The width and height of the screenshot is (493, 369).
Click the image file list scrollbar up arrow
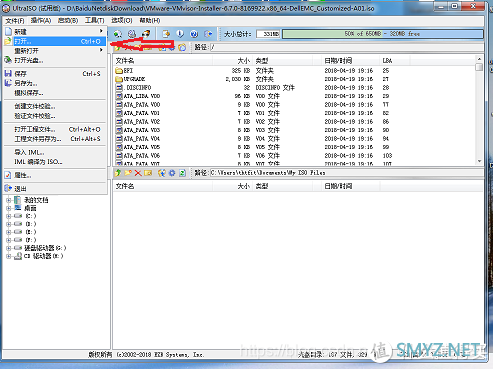pos(479,59)
